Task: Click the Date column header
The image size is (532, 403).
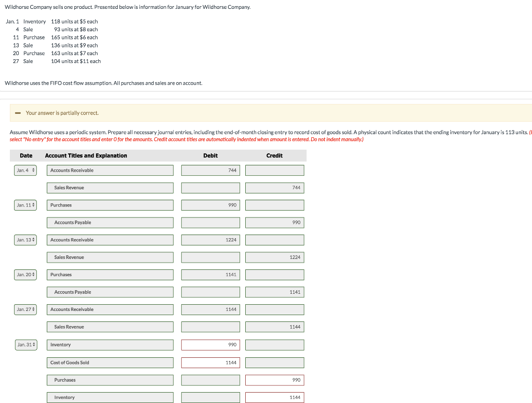Action: 26,155
